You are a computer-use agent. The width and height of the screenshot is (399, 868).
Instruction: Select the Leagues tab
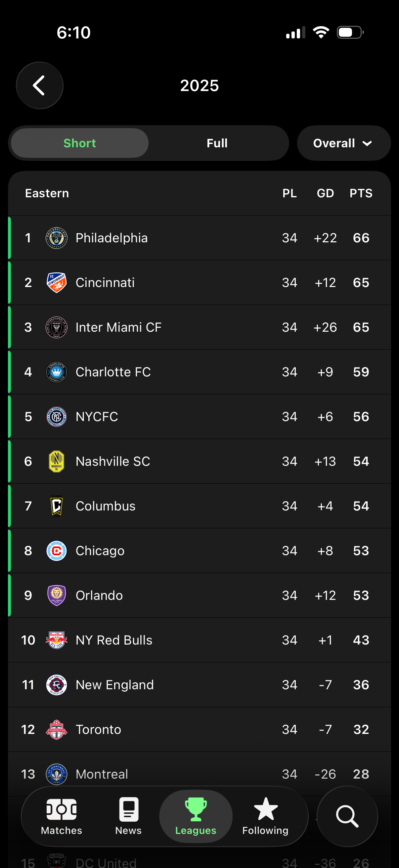[196, 816]
